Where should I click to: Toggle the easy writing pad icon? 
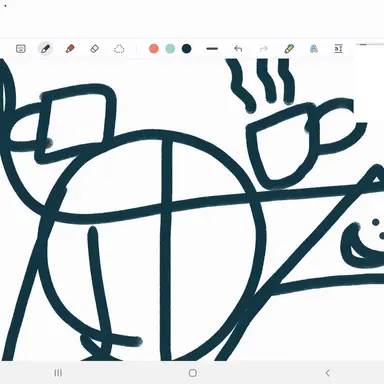tap(338, 49)
